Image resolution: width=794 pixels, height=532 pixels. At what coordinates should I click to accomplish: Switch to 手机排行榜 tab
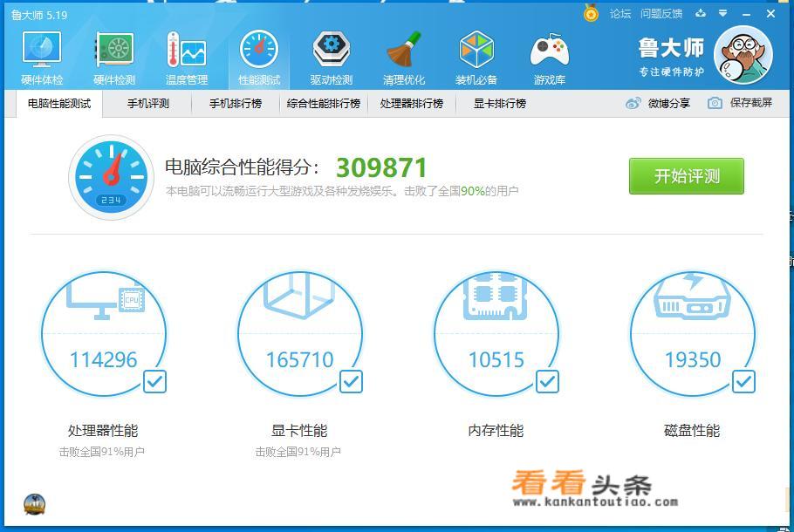tap(236, 104)
